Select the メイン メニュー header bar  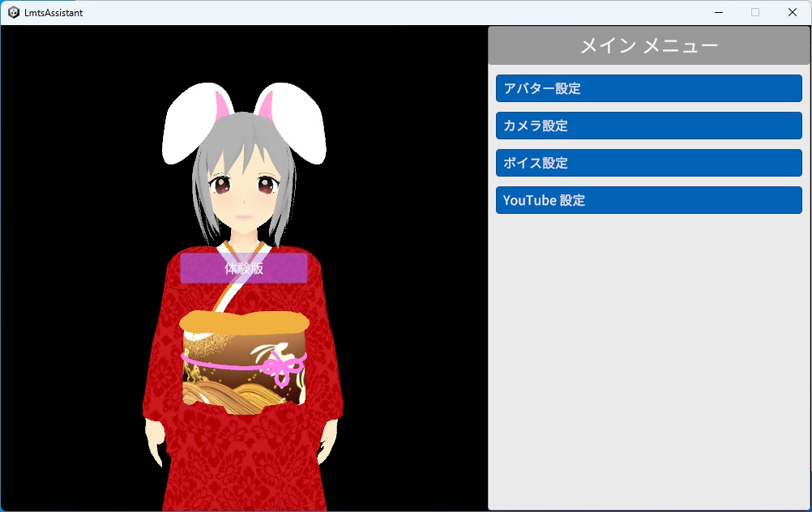point(648,45)
